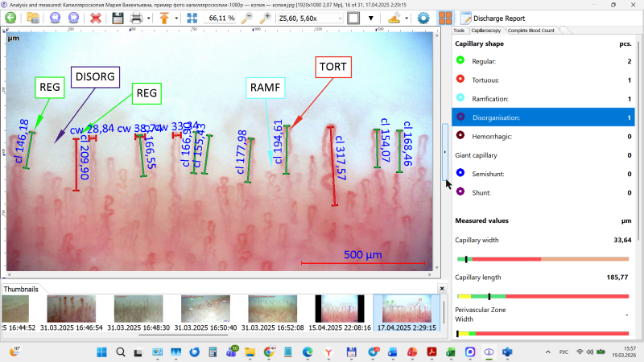This screenshot has height=362, width=644.
Task: Click the cl 317,57 measurement label
Action: 341,158
